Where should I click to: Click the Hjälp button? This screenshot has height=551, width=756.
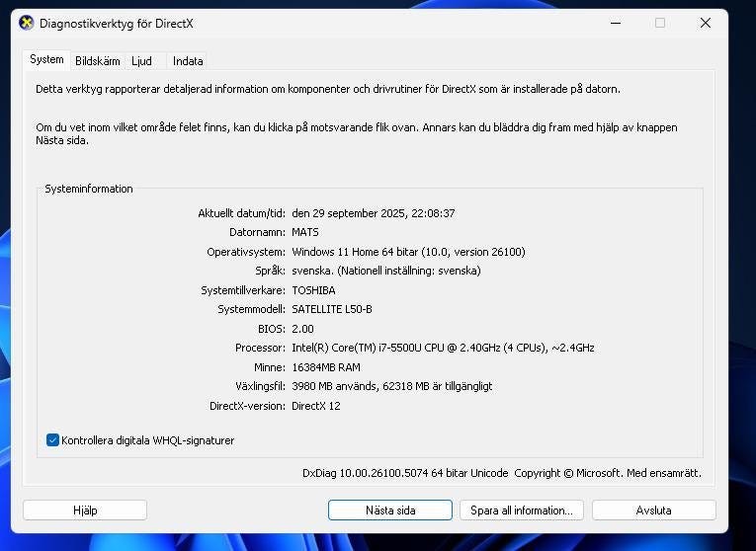click(85, 511)
